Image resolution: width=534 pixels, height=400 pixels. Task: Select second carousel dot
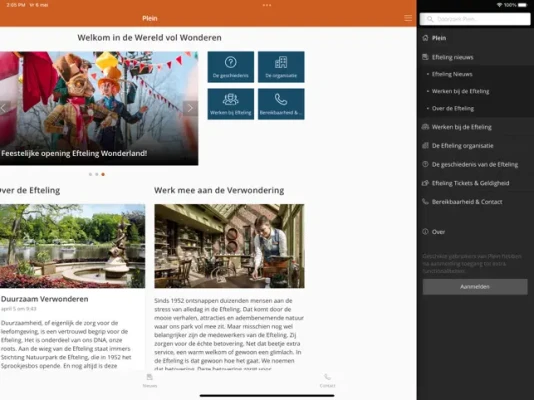coord(97,174)
